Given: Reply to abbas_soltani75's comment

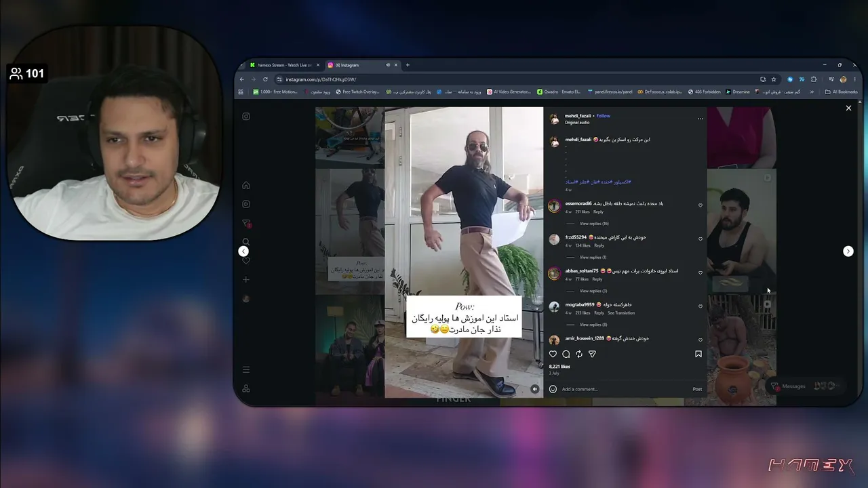Looking at the screenshot, I should [597, 279].
